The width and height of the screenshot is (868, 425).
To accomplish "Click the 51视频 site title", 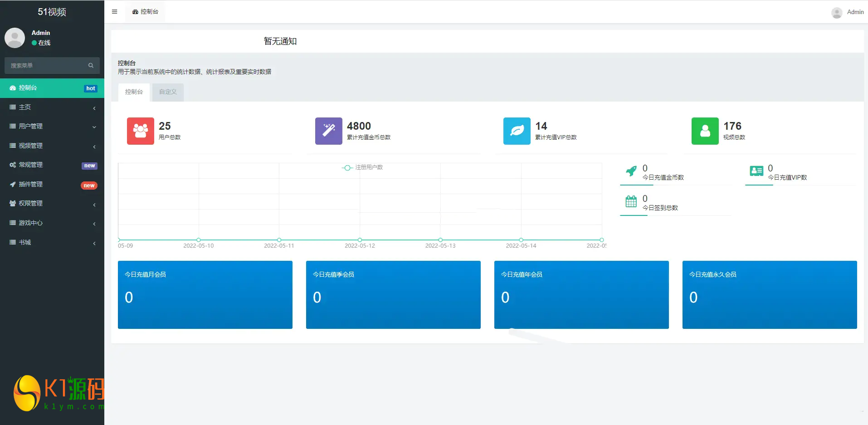I will [x=52, y=12].
